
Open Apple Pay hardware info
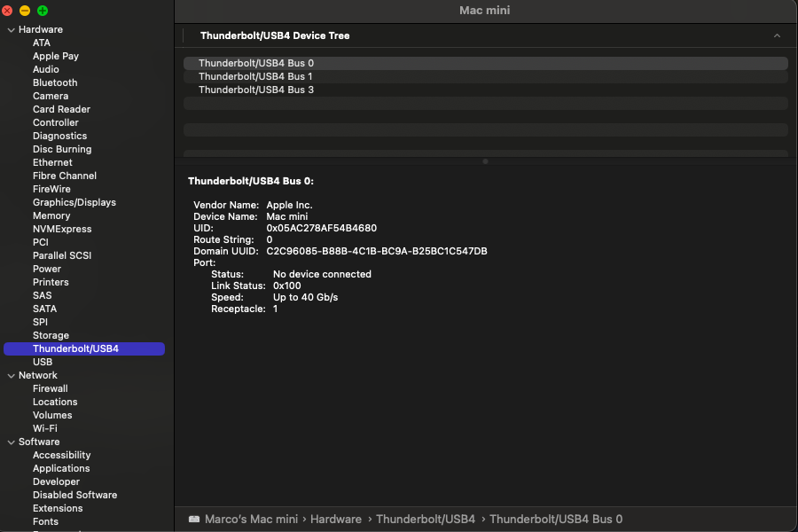(56, 56)
